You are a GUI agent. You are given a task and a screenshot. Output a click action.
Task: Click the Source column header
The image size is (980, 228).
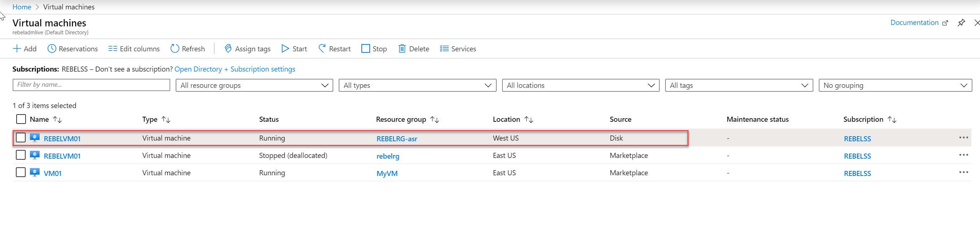coord(620,119)
